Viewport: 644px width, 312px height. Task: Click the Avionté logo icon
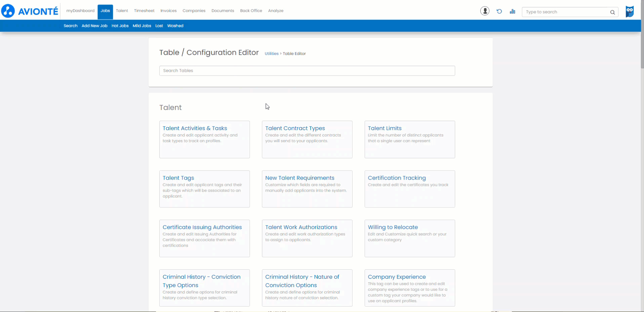(x=8, y=11)
